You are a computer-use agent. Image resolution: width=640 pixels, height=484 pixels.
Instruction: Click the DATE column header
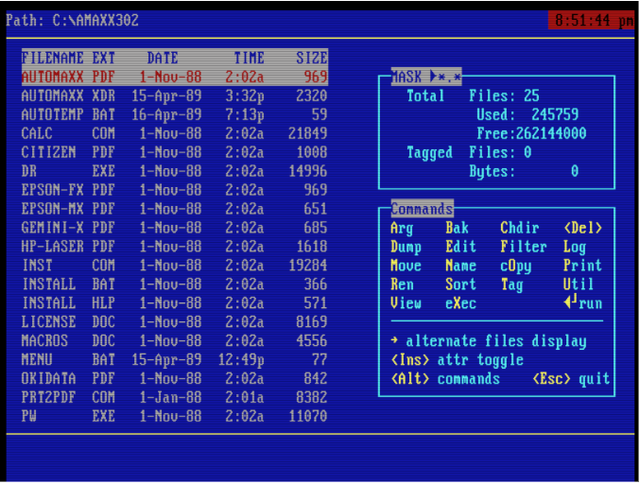click(x=162, y=58)
